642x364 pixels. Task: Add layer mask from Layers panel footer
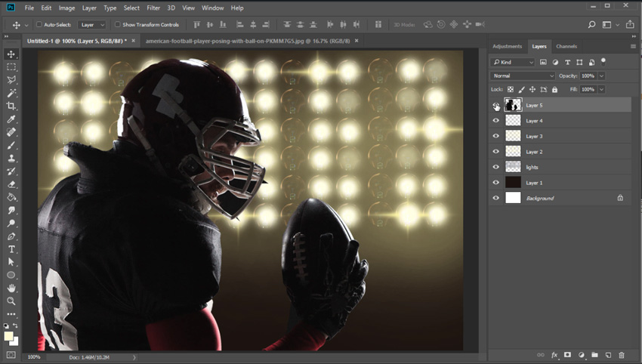[x=567, y=355]
